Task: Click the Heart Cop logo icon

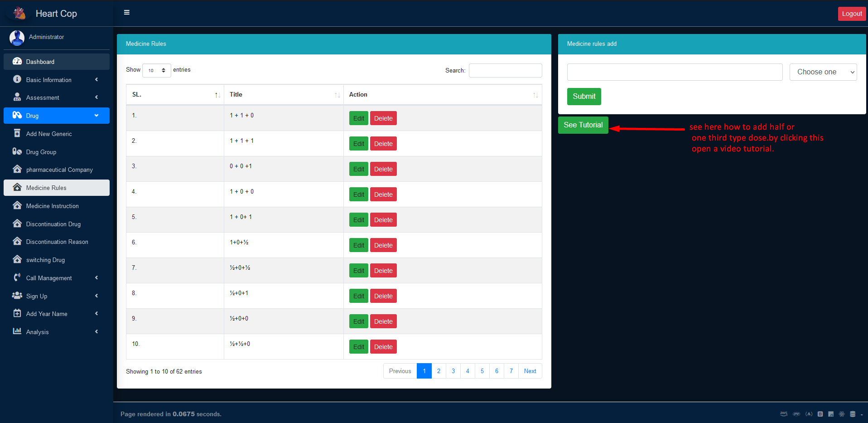Action: [19, 13]
